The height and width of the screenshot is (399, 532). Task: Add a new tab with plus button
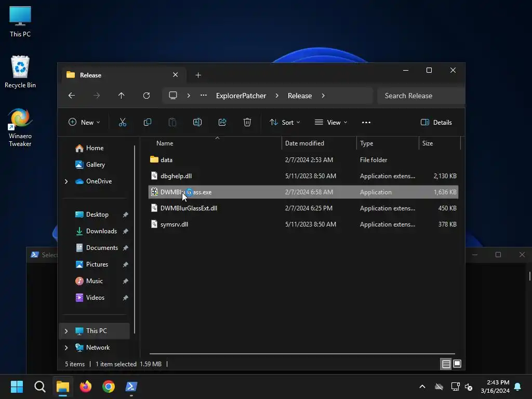point(198,75)
